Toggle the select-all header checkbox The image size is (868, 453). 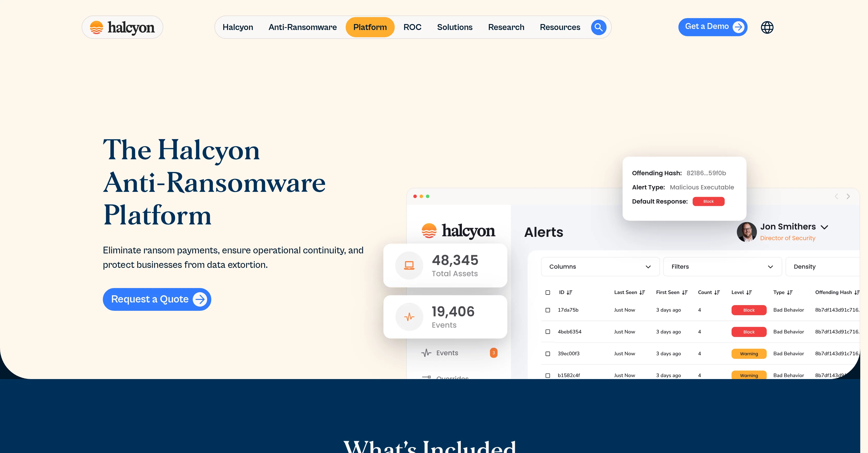coord(548,292)
